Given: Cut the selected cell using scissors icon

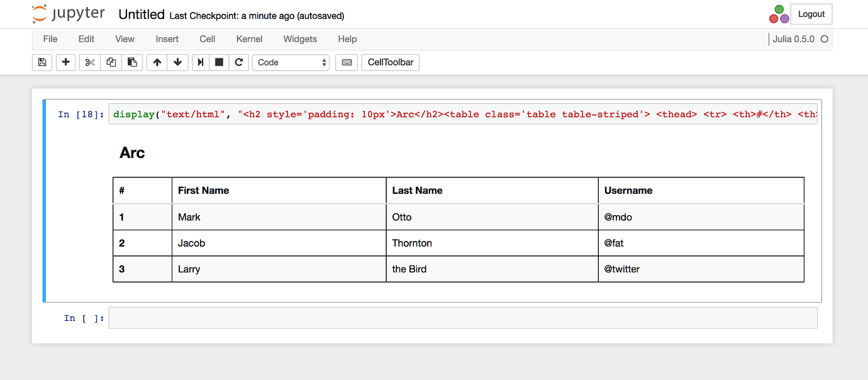Looking at the screenshot, I should pos(89,62).
